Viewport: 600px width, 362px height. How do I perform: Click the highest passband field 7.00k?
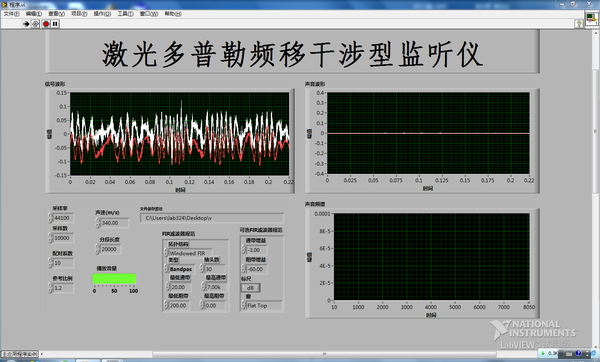[x=216, y=287]
